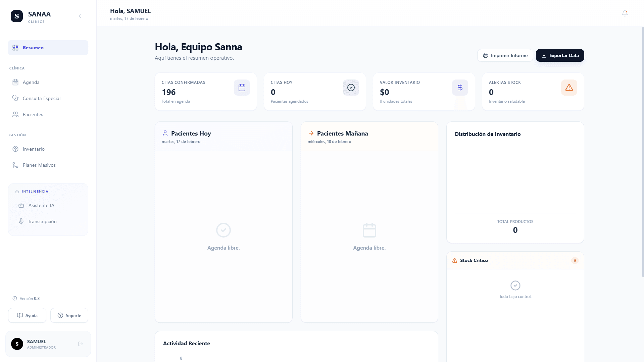The width and height of the screenshot is (644, 362).
Task: Open the Pacientes list
Action: coord(33,114)
